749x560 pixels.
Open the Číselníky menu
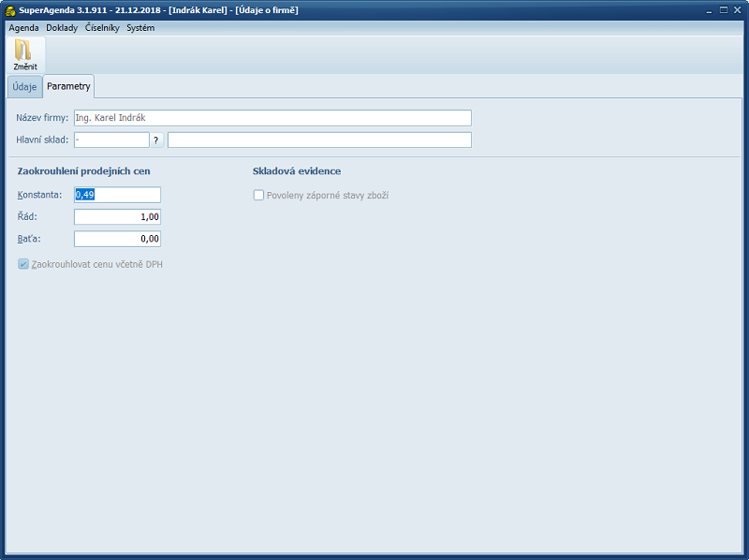(102, 28)
